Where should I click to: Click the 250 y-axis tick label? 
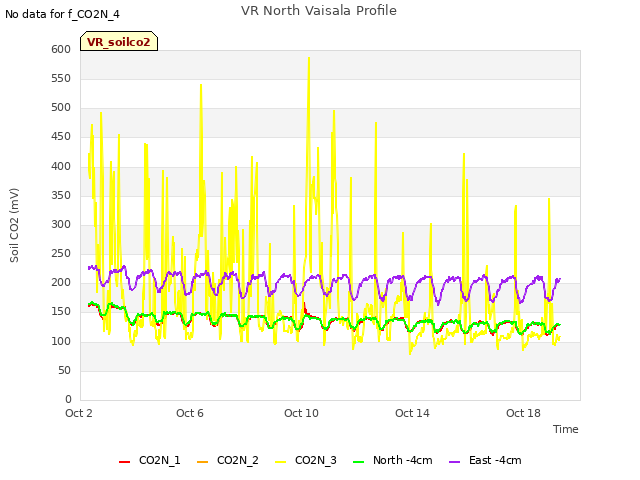[x=61, y=253]
